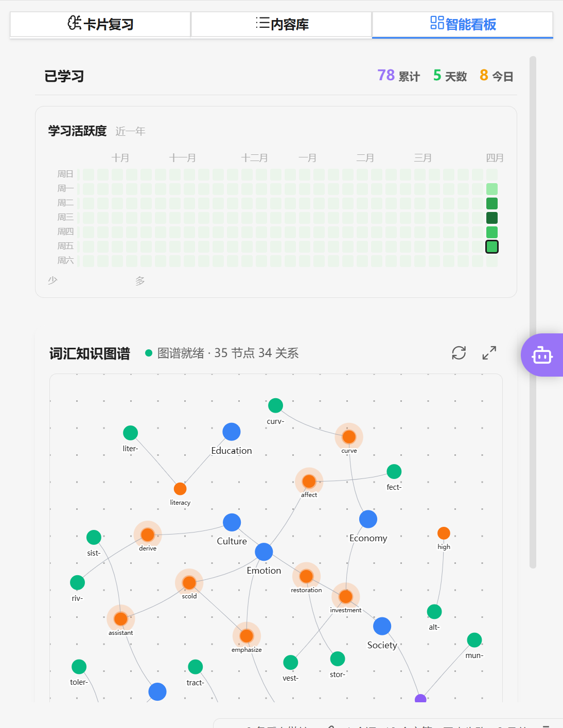Click the Education node in graph
The image size is (563, 728).
[x=232, y=432]
